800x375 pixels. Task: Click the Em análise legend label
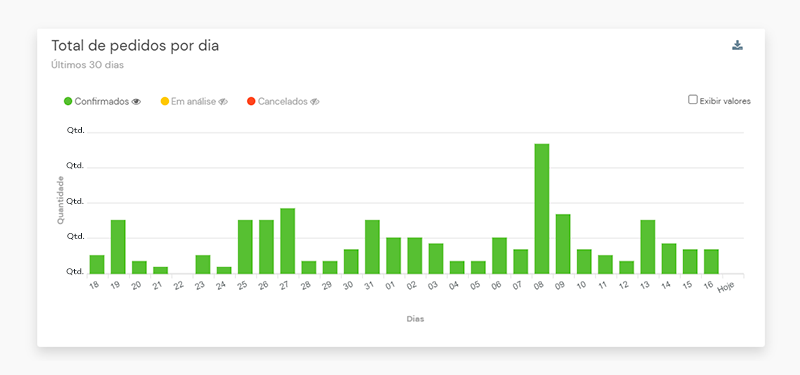pyautogui.click(x=193, y=102)
